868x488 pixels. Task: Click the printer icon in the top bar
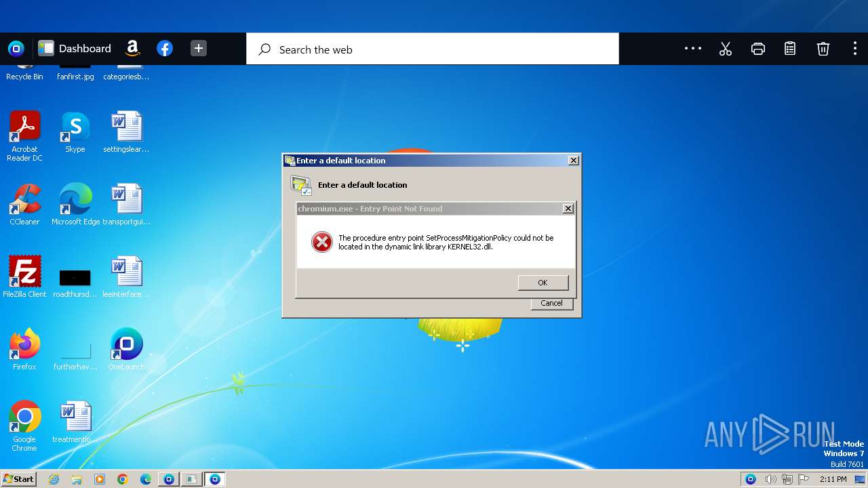758,49
